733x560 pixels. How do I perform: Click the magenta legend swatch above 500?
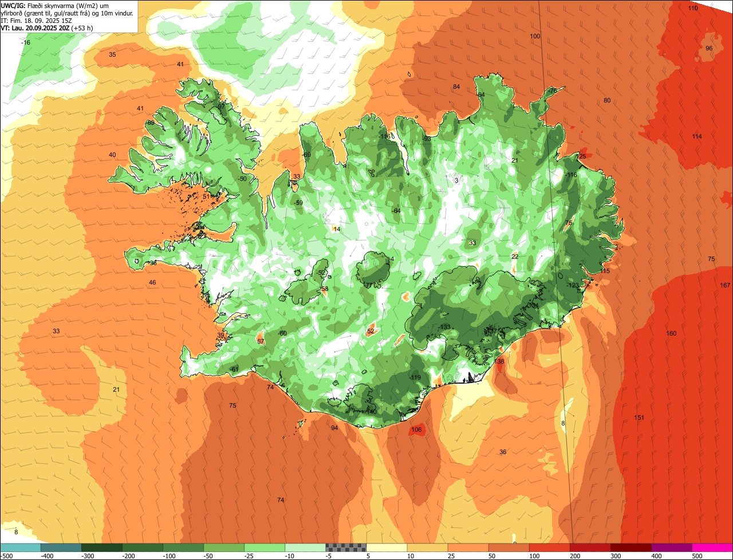(712, 547)
